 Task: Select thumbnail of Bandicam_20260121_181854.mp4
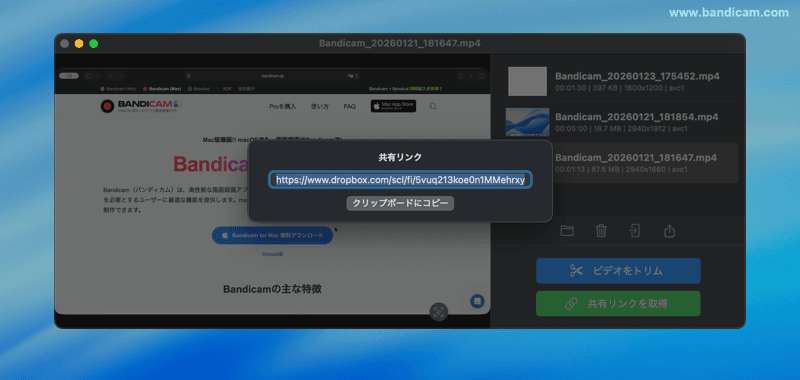(528, 122)
